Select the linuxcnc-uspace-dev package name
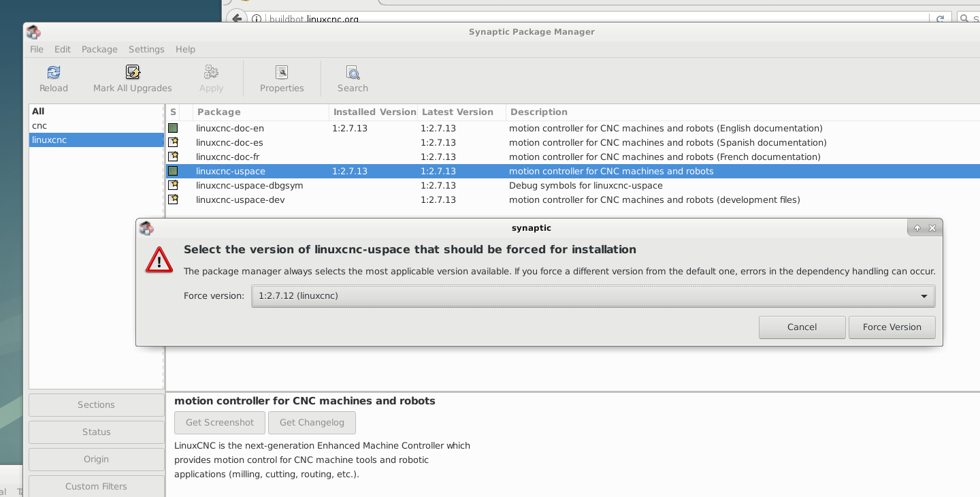Viewport: 980px width, 497px height. [x=240, y=199]
